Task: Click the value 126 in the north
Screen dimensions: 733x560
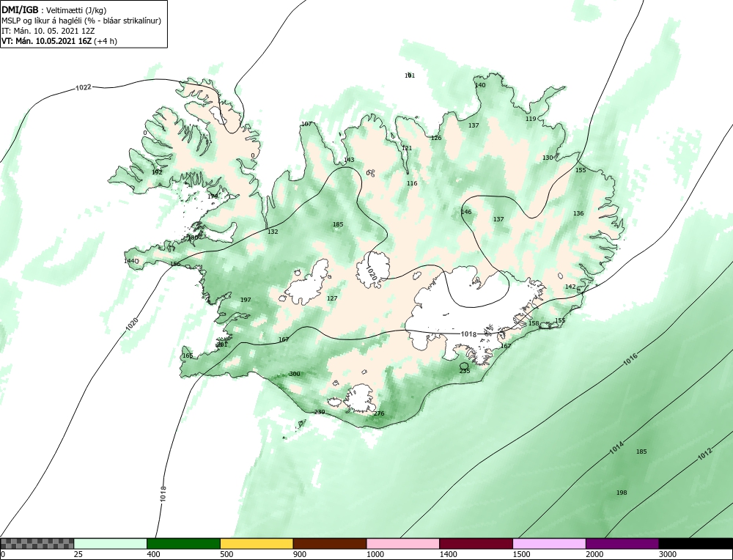Action: (x=436, y=138)
